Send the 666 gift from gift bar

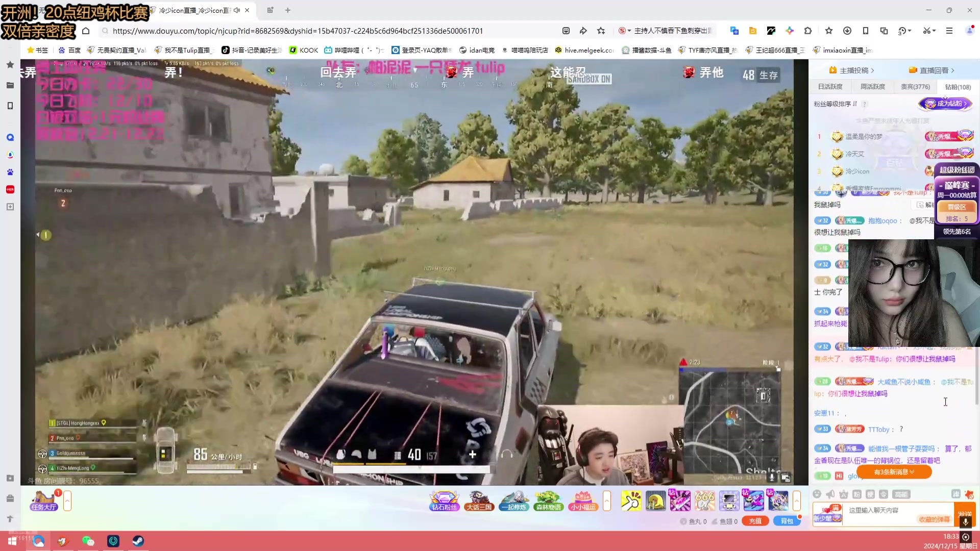[705, 500]
